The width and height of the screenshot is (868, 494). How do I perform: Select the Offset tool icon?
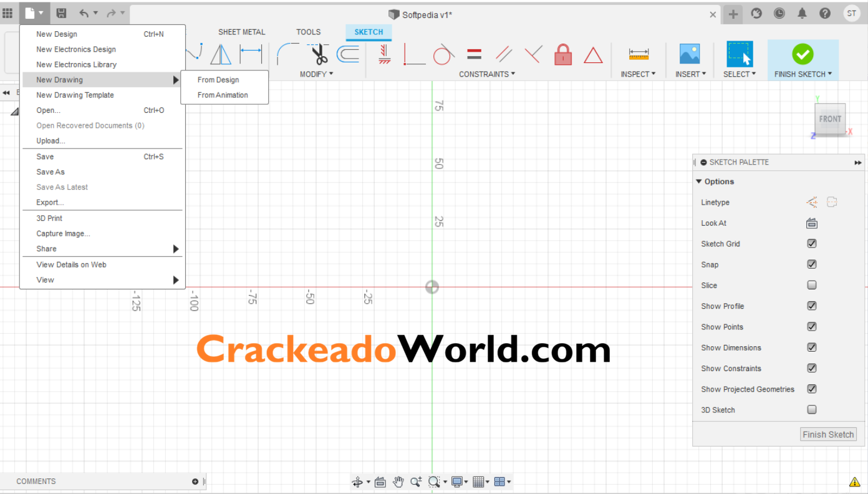[x=348, y=55]
